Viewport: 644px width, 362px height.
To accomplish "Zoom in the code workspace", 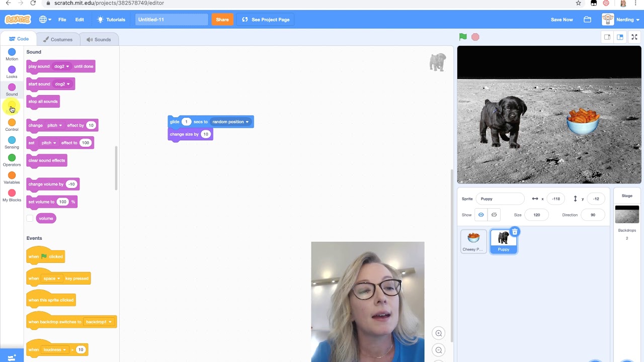I will click(439, 333).
